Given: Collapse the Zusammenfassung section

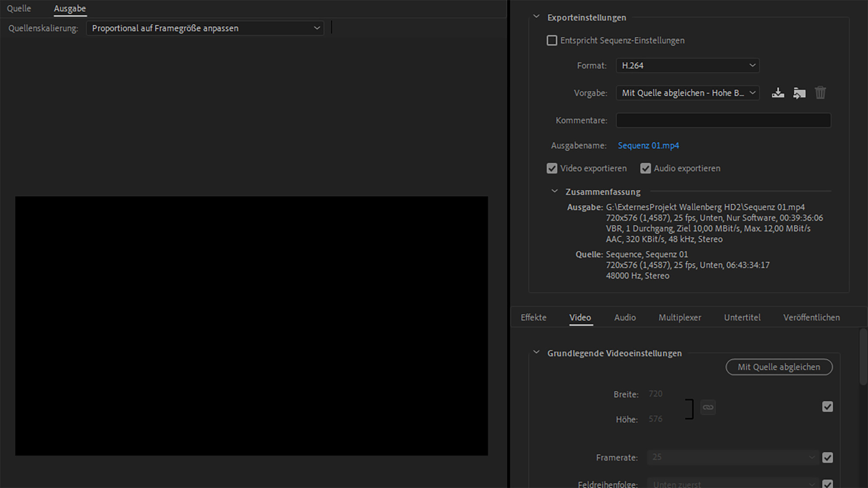Looking at the screenshot, I should 554,191.
